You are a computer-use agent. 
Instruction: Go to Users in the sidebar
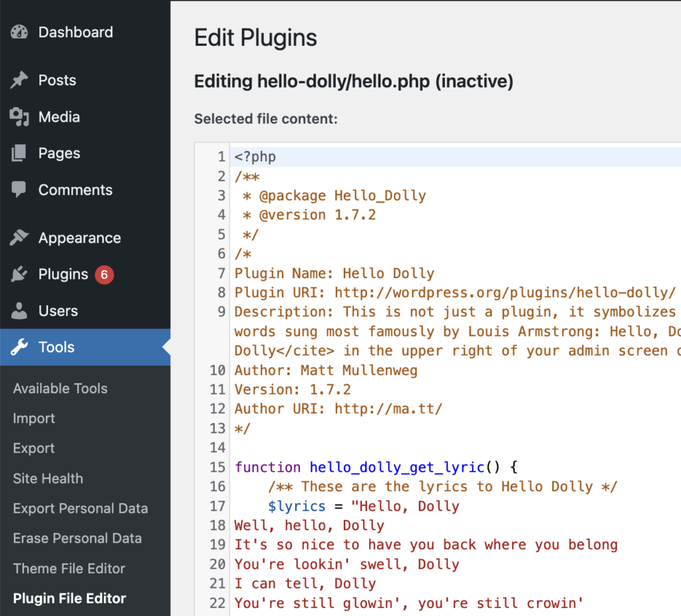coord(59,311)
